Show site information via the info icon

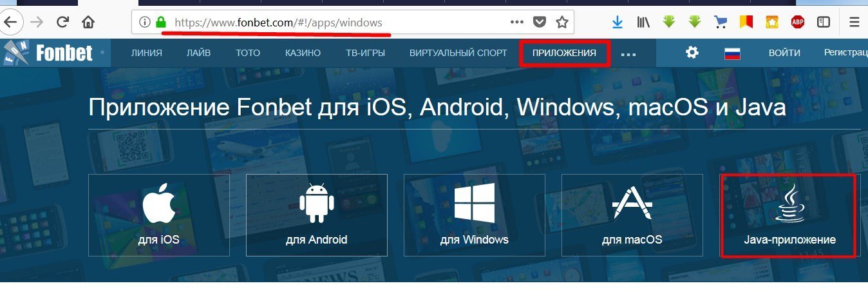[145, 23]
